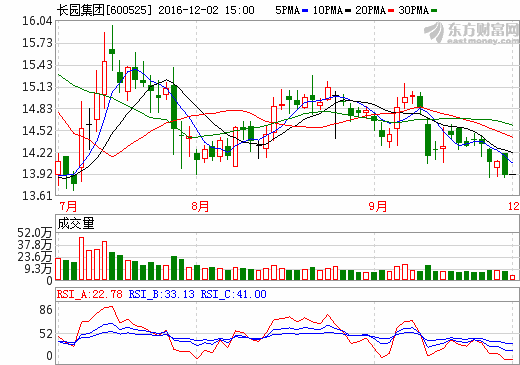Screen dimensions: 520x365
Task: Click the RSI_C:41.00 indicator value
Action: (233, 294)
